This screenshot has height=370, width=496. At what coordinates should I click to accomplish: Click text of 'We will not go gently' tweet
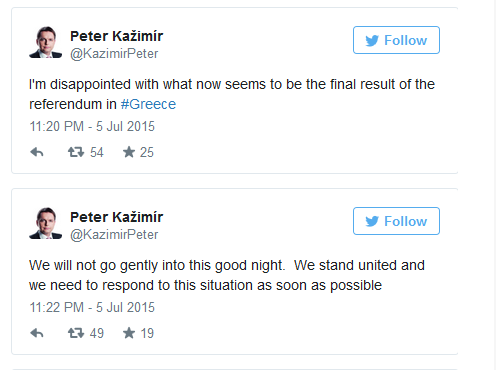coord(227,275)
